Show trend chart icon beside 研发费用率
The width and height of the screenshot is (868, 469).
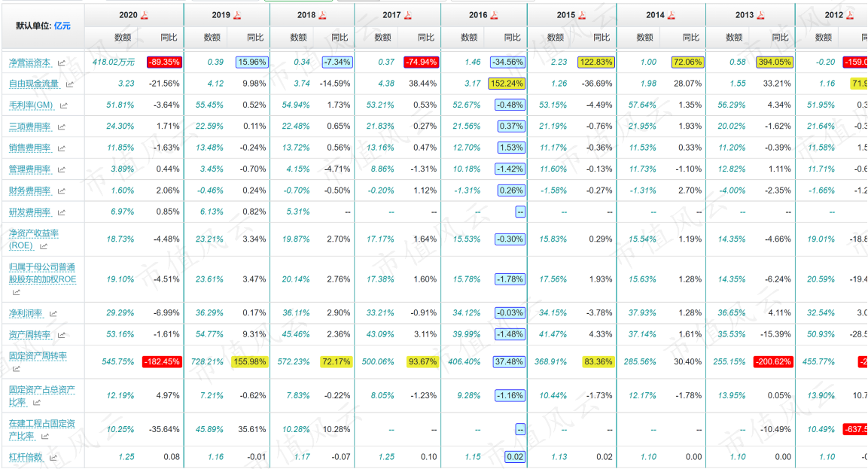(62, 212)
